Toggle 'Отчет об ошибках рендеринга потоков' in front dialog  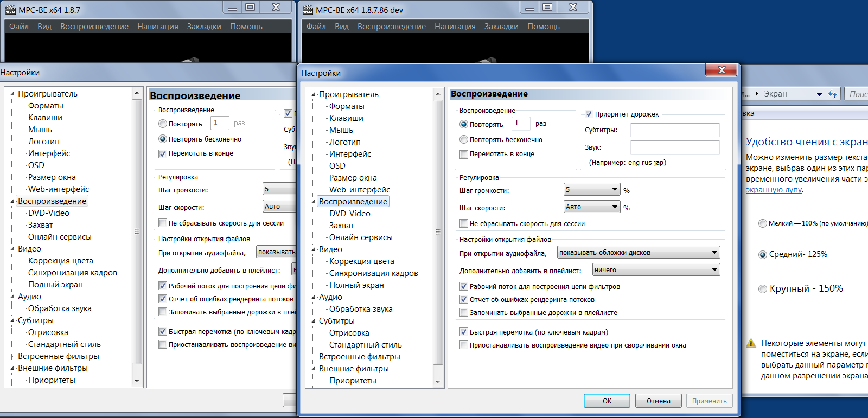point(464,299)
